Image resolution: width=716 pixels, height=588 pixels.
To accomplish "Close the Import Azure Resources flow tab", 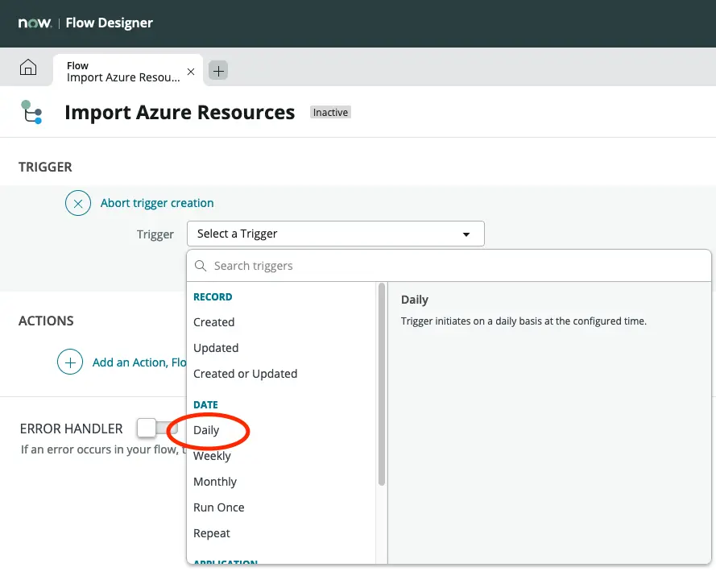I will coord(191,72).
